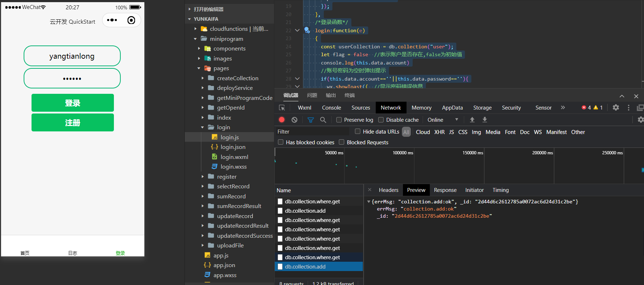Open the Timing tab

(500, 190)
